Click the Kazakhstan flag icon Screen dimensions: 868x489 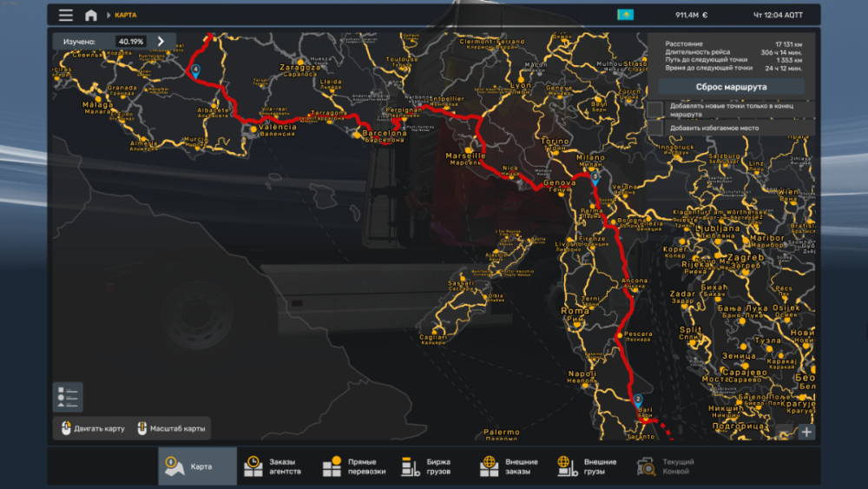626,15
